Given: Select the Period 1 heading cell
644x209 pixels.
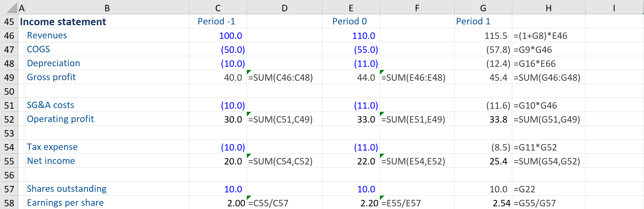Looking at the screenshot, I should [473, 21].
